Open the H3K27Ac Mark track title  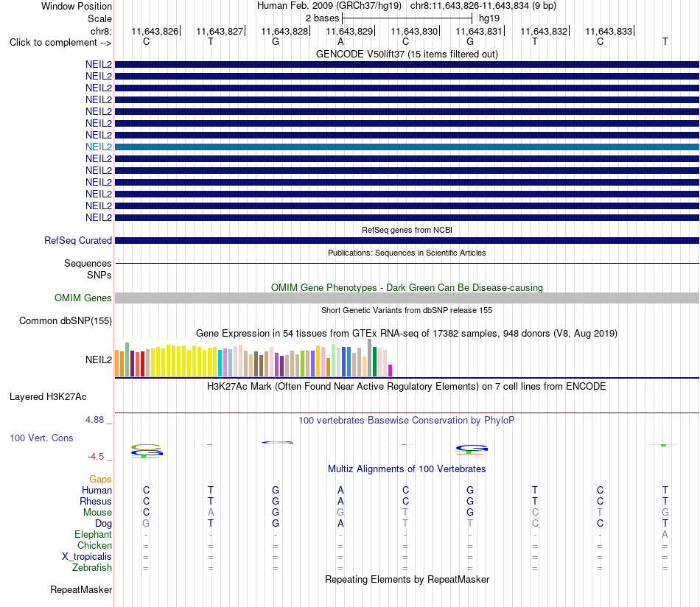tap(407, 387)
